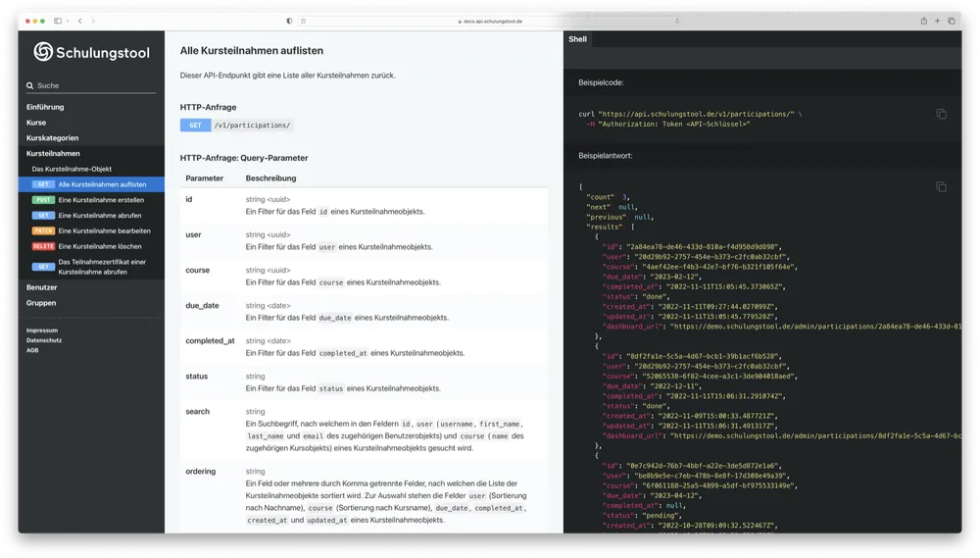The width and height of the screenshot is (980, 558).
Task: Open the AGB link
Action: pos(32,350)
